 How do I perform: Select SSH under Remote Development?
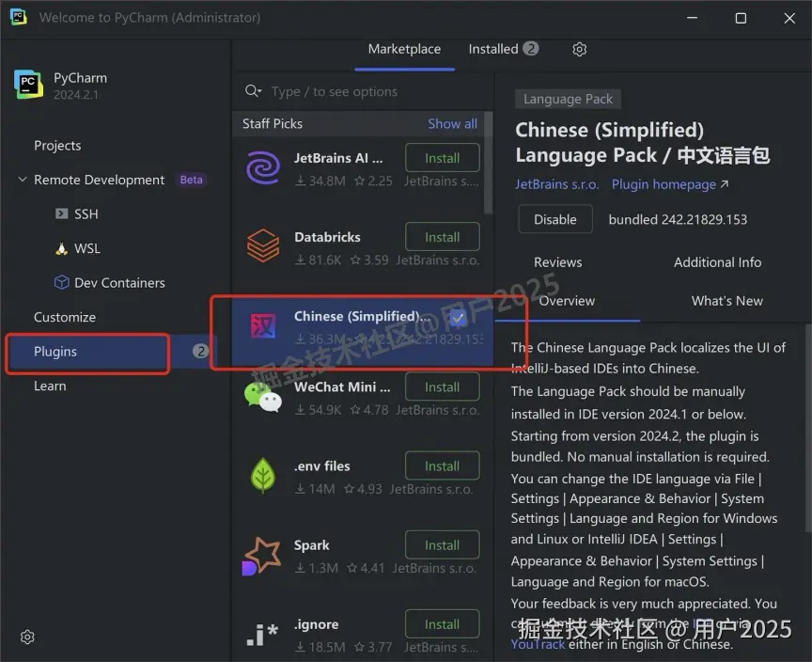point(86,214)
